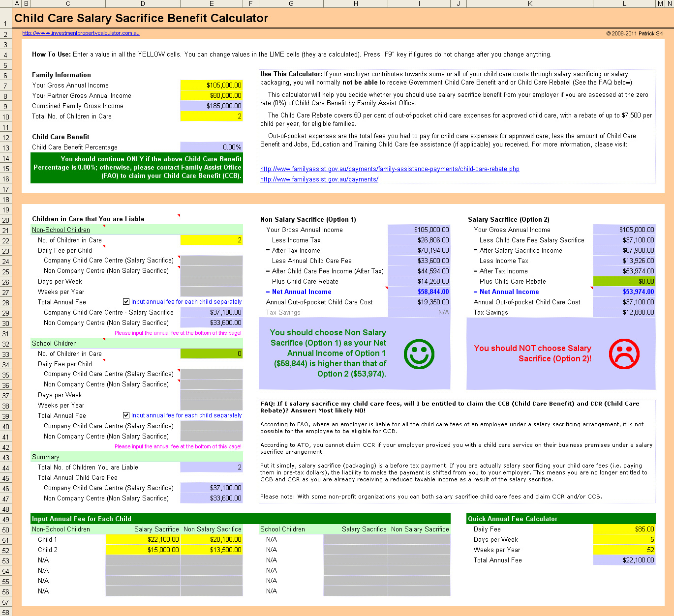Select Child 2 Salary Sacrifice fee $15,000.00

143,550
